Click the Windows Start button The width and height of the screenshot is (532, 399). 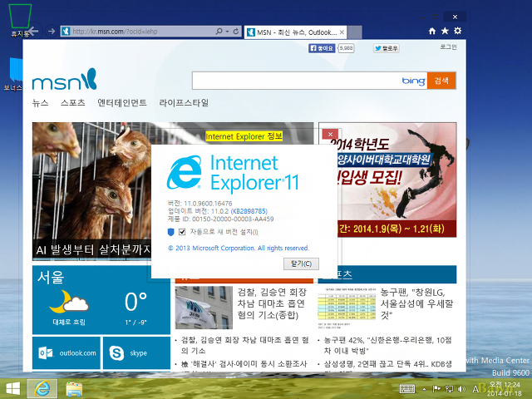coord(12,388)
